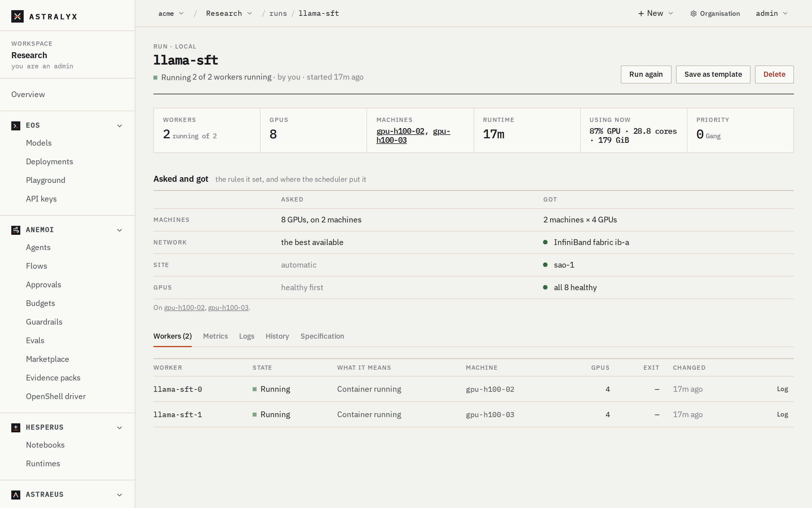Open Models under EOS
The image size is (812, 508).
coord(39,143)
